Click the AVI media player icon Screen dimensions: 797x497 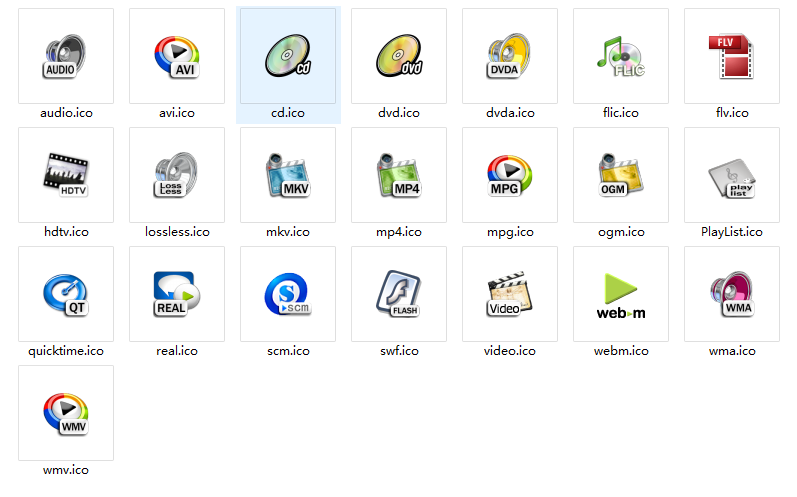click(x=177, y=56)
